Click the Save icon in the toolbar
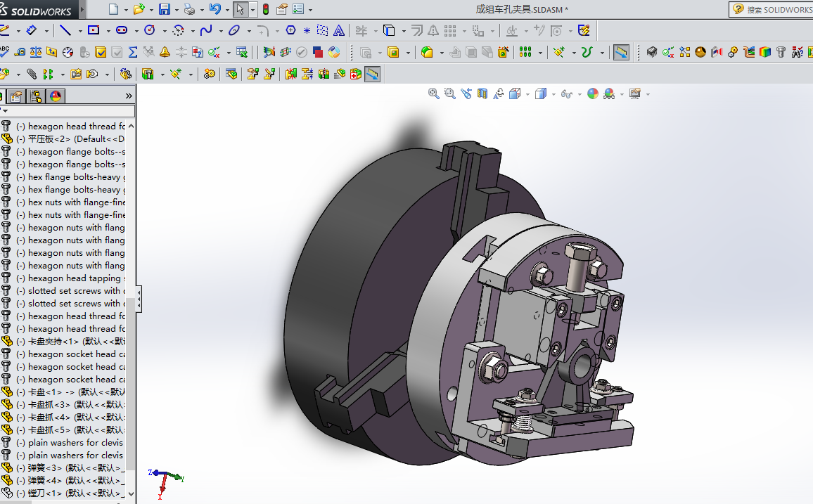Screen dimensions: 813x504 click(x=164, y=9)
